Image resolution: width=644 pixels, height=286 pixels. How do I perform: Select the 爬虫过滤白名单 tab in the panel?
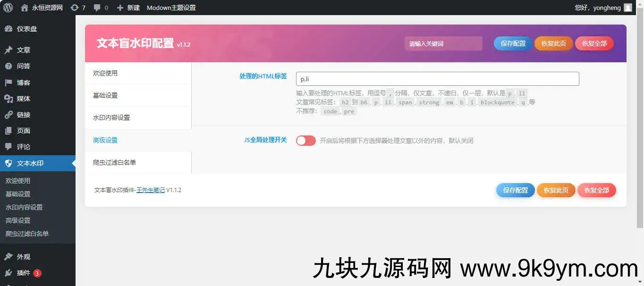114,162
